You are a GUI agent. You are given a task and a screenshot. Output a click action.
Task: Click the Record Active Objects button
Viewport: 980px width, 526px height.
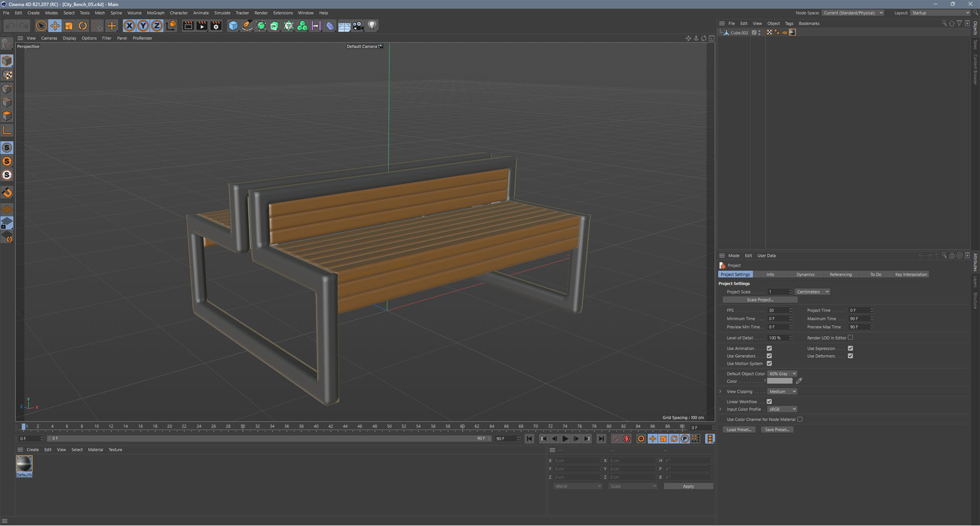tap(616, 439)
